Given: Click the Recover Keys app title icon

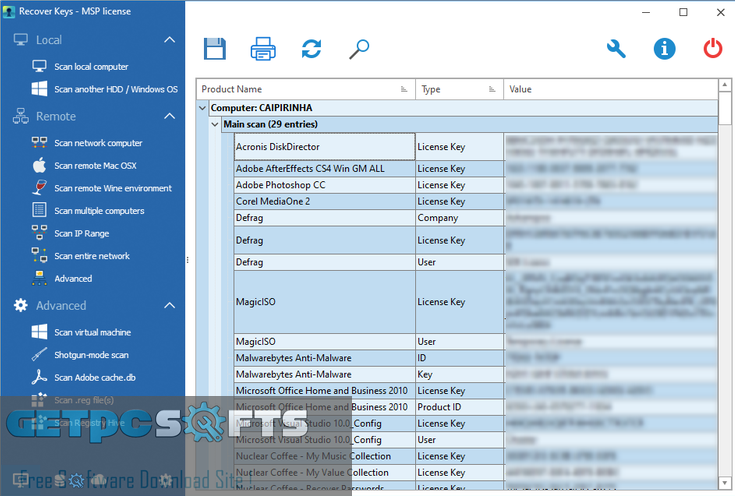Looking at the screenshot, I should click(8, 11).
